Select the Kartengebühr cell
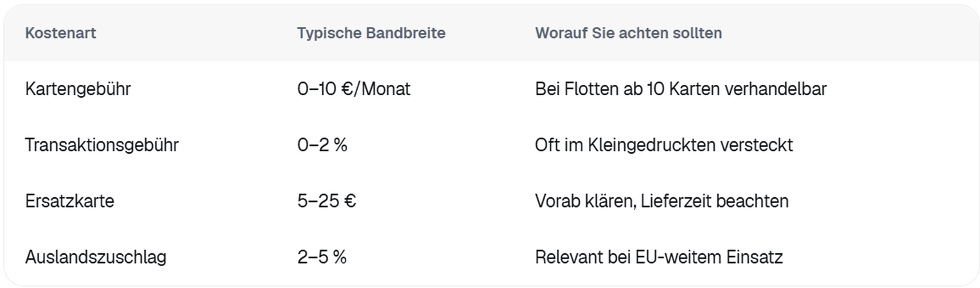 (x=78, y=89)
